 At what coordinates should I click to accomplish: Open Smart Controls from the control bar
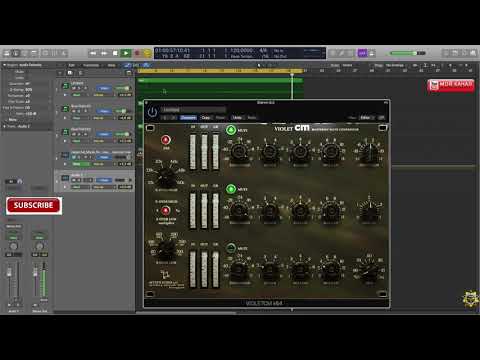[x=45, y=53]
